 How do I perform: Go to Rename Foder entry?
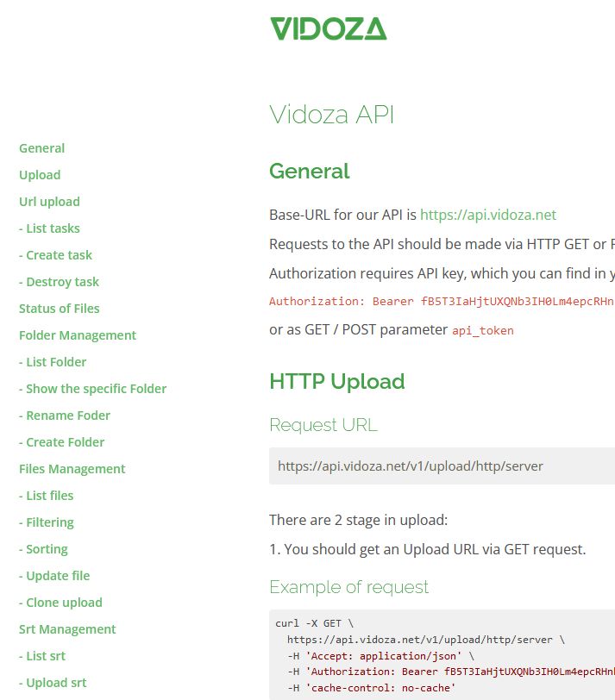(65, 416)
